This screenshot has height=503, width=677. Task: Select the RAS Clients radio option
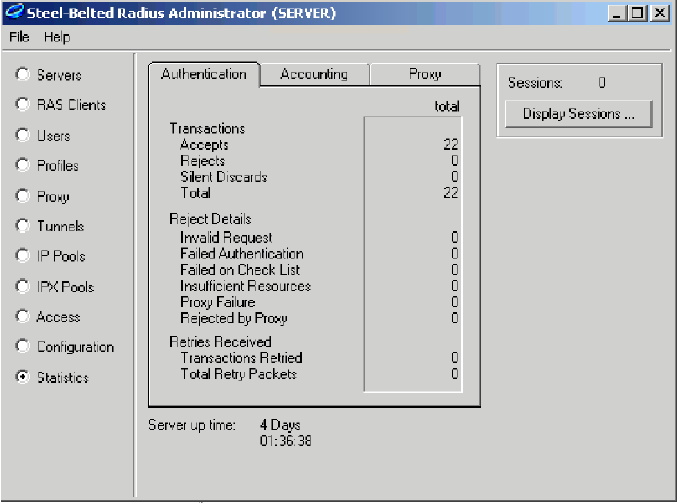pos(22,104)
